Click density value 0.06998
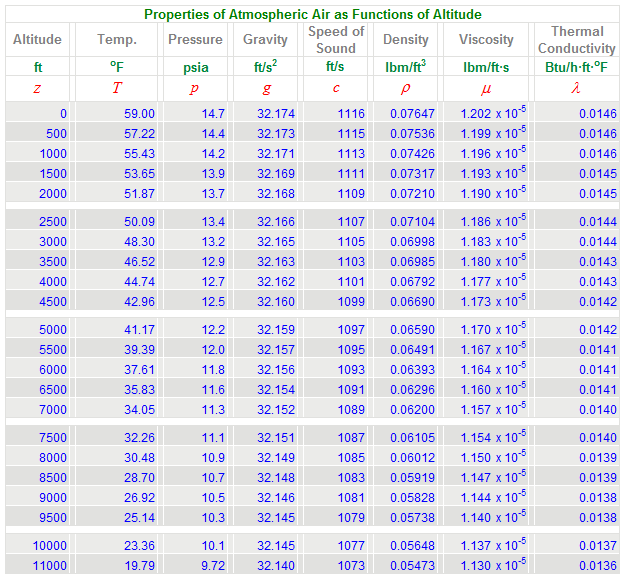The width and height of the screenshot is (625, 579). [412, 241]
